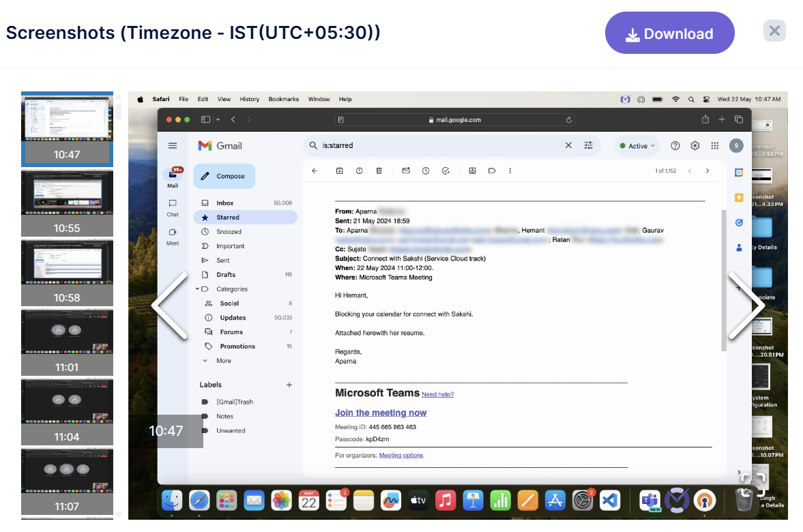The height and width of the screenshot is (532, 803).
Task: Click Compose to write a new email
Action: (x=224, y=176)
